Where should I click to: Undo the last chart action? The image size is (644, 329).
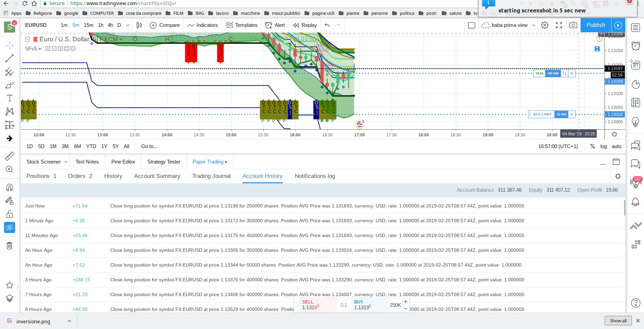pos(327,25)
